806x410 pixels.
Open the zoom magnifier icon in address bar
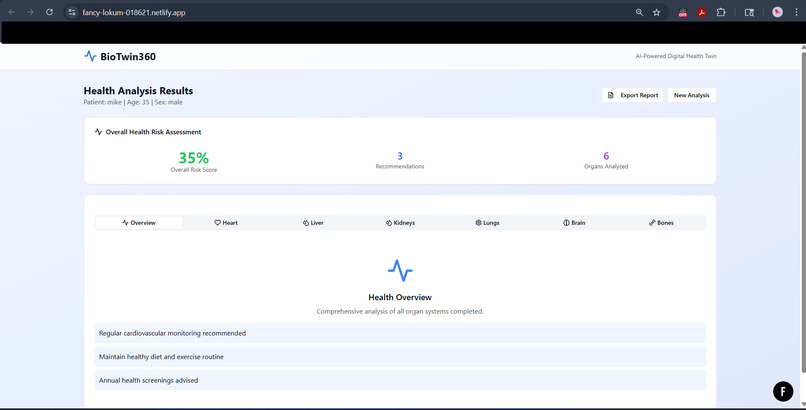pyautogui.click(x=639, y=12)
